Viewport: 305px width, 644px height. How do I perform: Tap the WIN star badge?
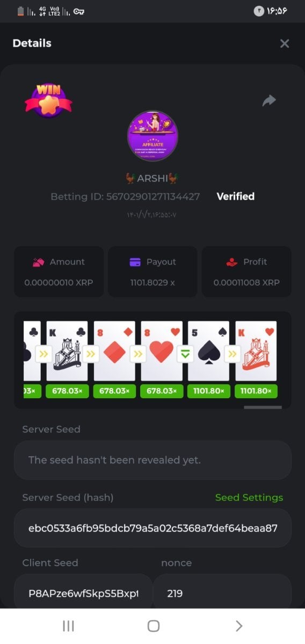(x=48, y=99)
